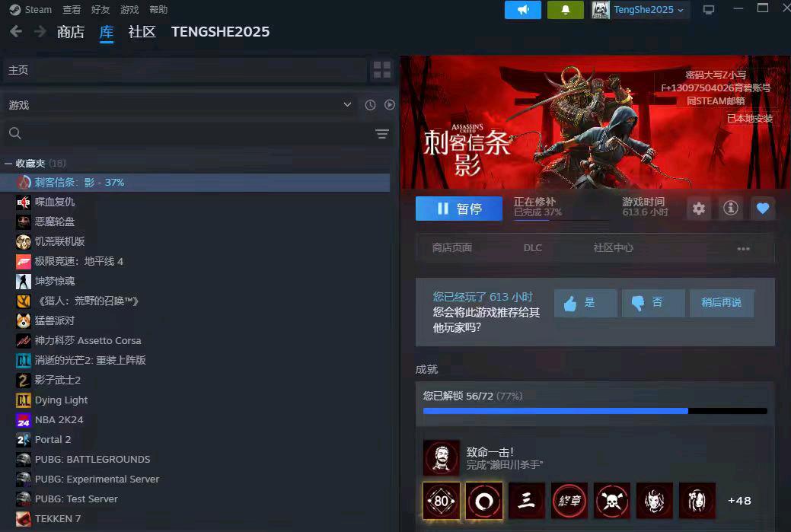Click 稍后再说 to answer later
791x532 pixels.
pos(721,303)
